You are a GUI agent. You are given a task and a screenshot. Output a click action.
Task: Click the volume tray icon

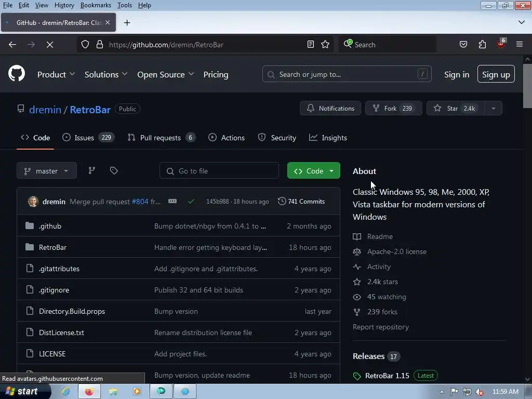pyautogui.click(x=480, y=392)
